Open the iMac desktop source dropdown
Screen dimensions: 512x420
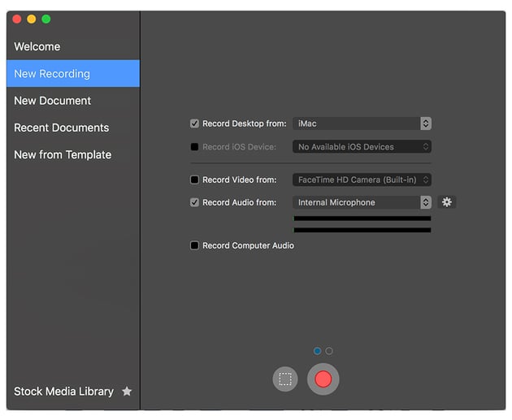click(x=362, y=123)
